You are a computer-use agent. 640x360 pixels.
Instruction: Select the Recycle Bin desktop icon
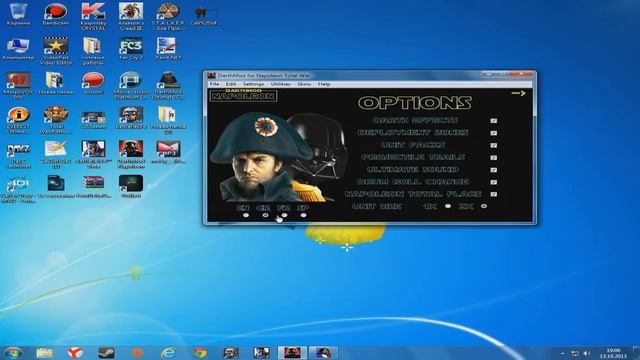point(18,14)
